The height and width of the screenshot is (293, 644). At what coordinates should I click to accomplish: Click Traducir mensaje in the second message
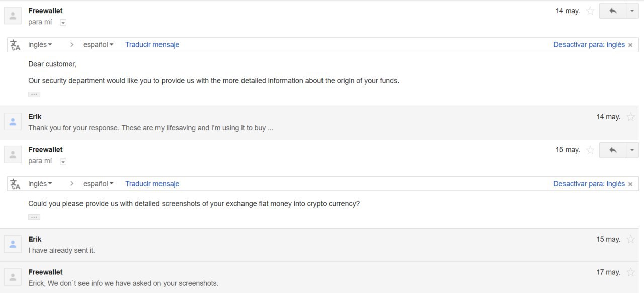[x=152, y=184]
